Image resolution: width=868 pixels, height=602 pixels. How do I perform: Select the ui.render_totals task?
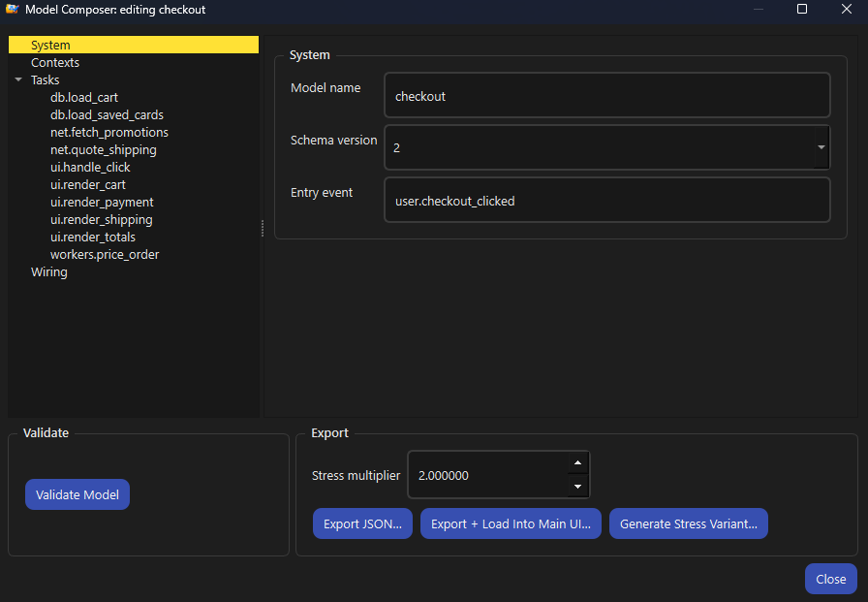(x=93, y=238)
